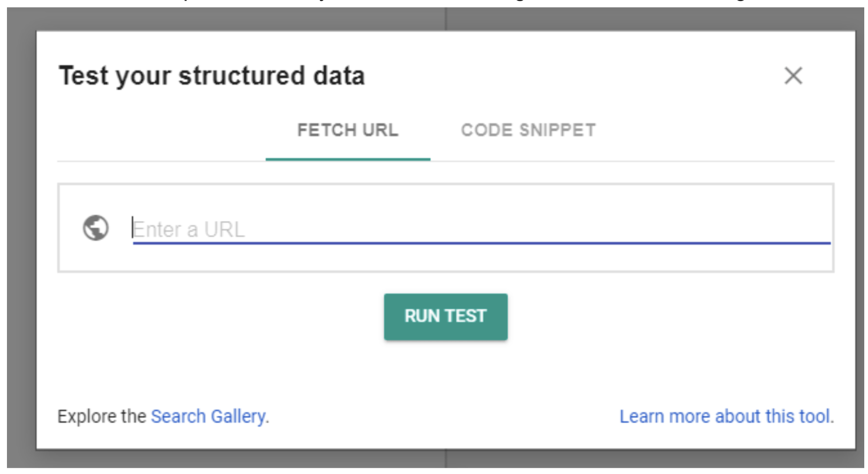868x474 pixels.
Task: Focus the Enter a URL text field
Action: [x=481, y=229]
